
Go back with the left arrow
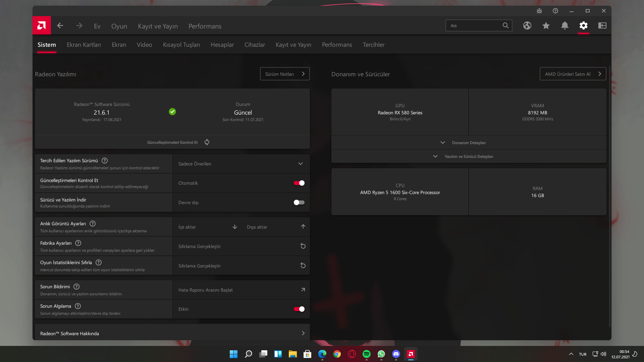[60, 25]
